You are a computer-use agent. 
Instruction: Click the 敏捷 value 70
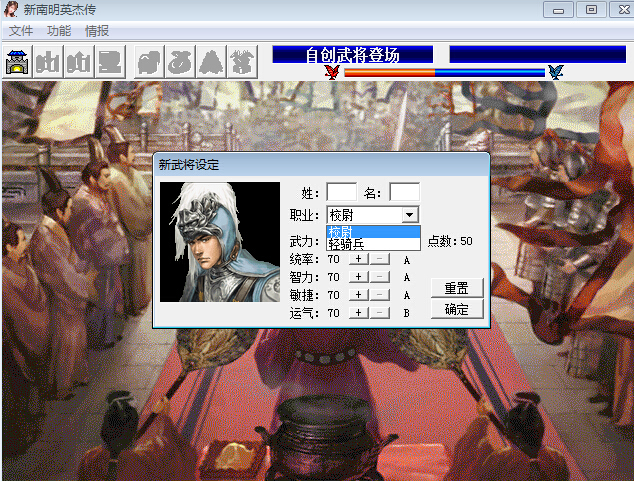click(334, 295)
